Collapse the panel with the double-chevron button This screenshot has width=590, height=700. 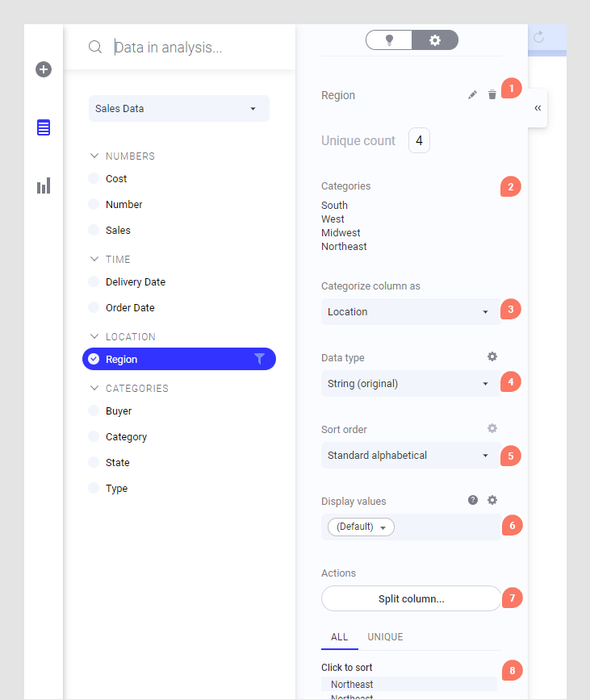coord(538,108)
